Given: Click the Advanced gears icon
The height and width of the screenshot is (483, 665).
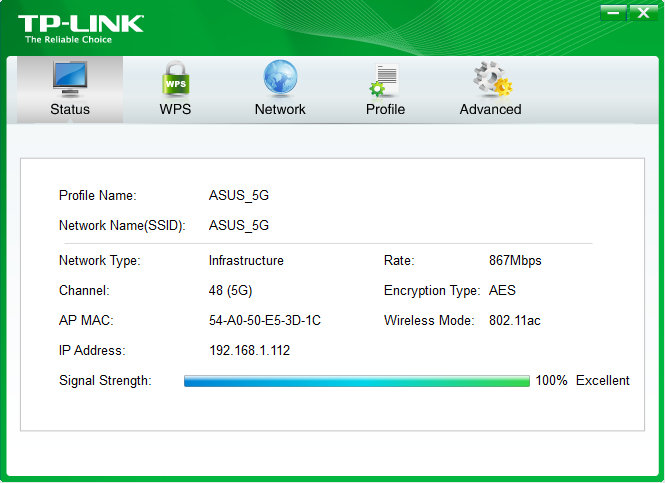Looking at the screenshot, I should tap(491, 78).
